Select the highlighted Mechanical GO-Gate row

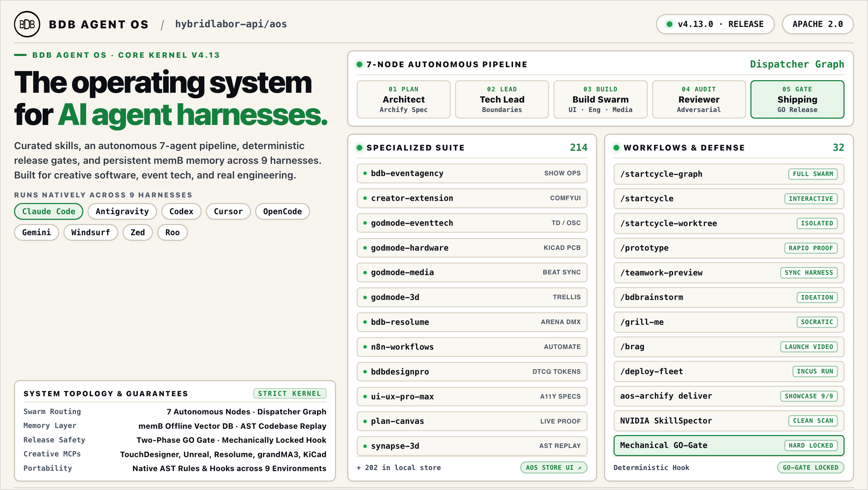pos(729,445)
